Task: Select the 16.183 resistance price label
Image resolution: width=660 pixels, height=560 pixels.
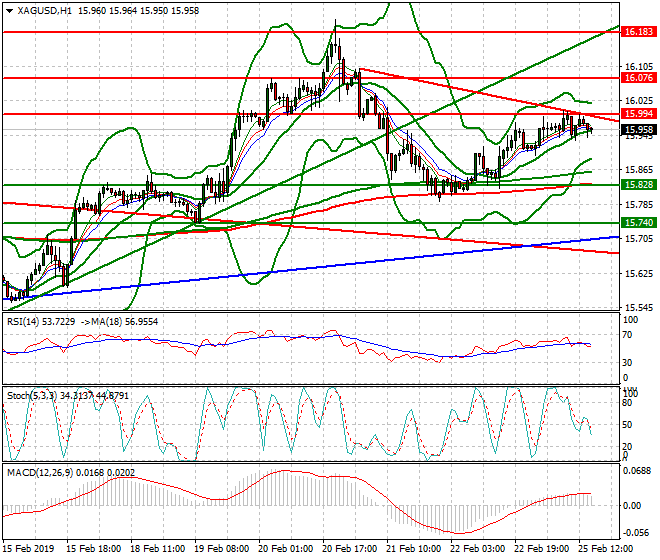Action: [x=639, y=32]
